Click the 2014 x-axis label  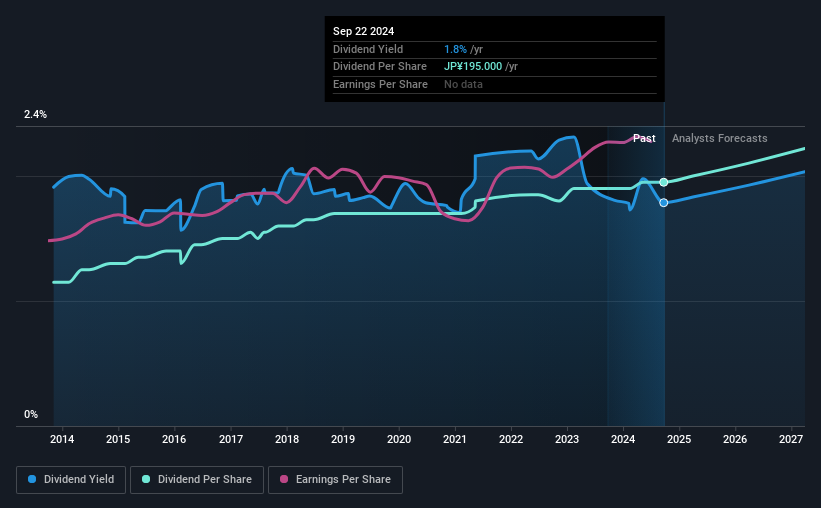[x=62, y=439]
